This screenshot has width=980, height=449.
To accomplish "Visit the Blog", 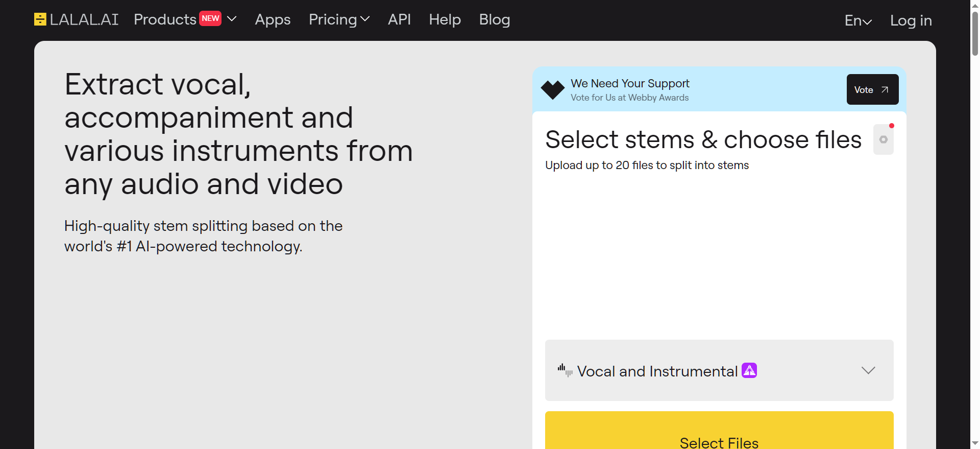I will (494, 19).
